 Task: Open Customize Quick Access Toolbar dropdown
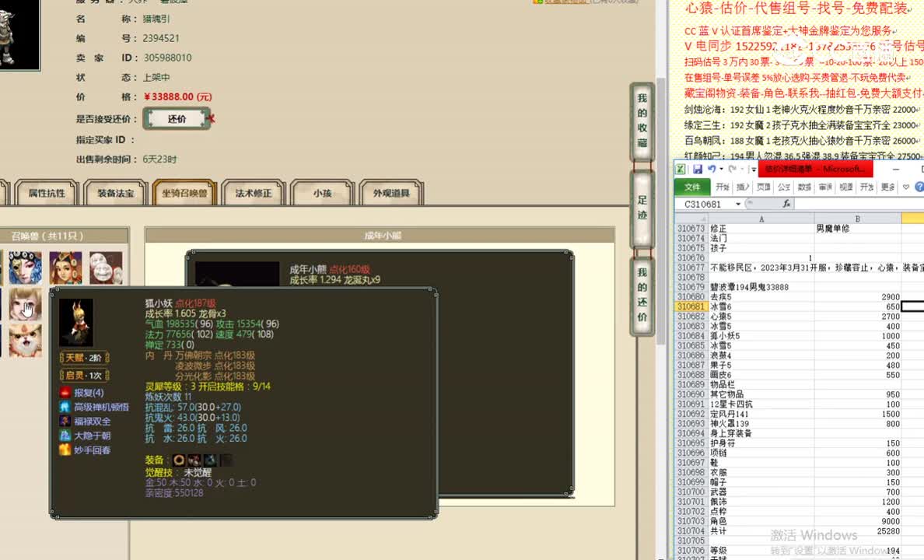pos(753,170)
